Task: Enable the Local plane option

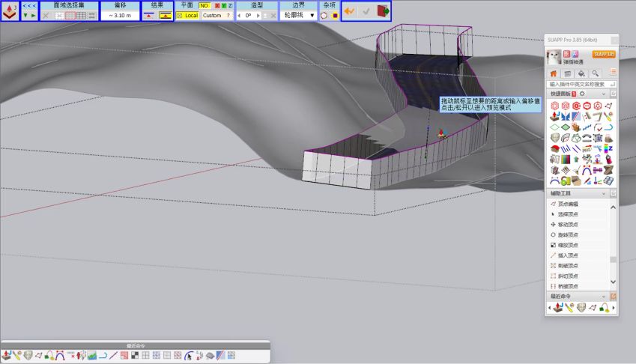Action: [188, 16]
